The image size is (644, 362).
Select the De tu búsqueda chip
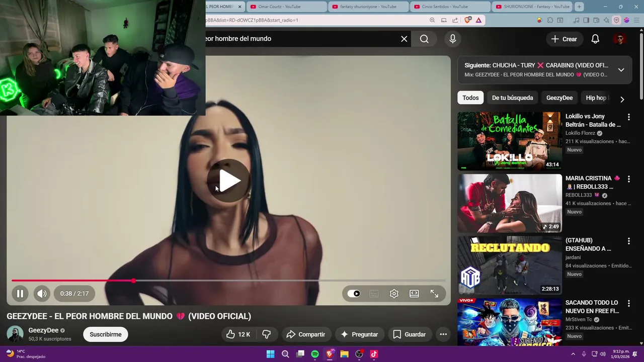point(512,98)
